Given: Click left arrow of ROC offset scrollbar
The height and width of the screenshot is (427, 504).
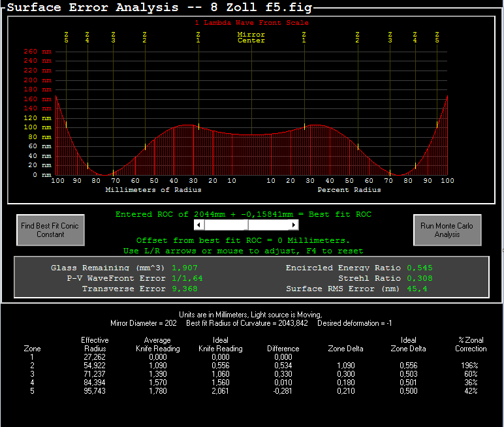Looking at the screenshot, I should pos(199,225).
